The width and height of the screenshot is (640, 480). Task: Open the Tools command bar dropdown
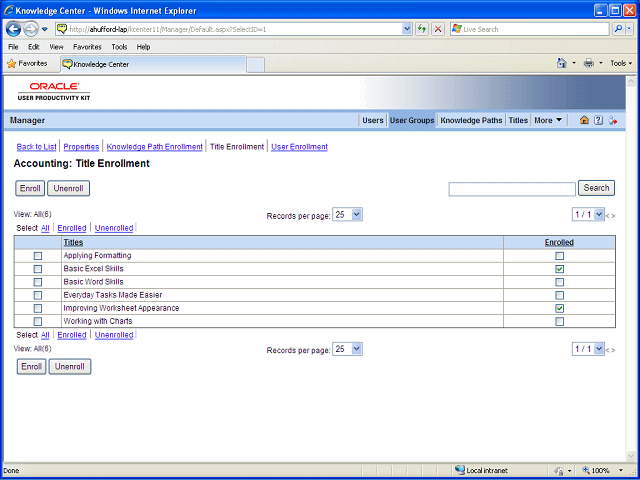[x=621, y=63]
